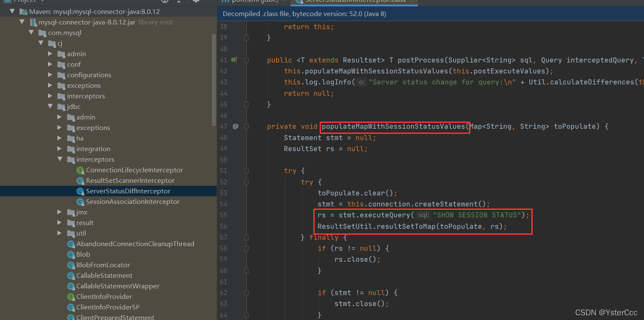Click the SessionAssociationInterceptor class icon

(80, 201)
